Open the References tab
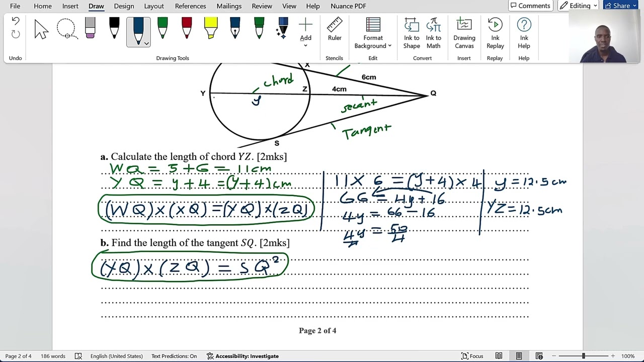 point(191,6)
